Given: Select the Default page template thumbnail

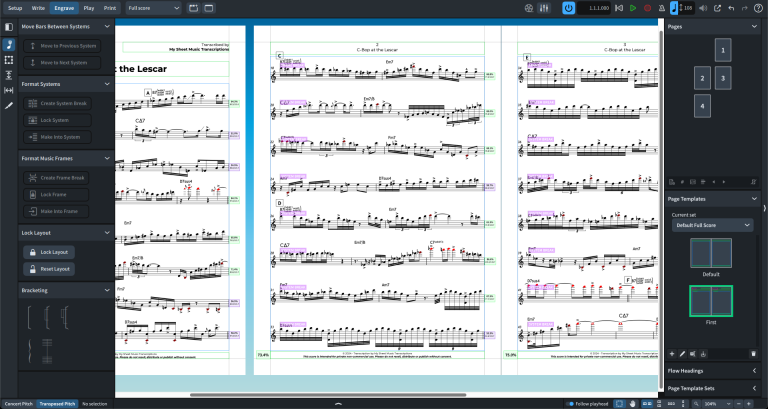Looking at the screenshot, I should [711, 253].
